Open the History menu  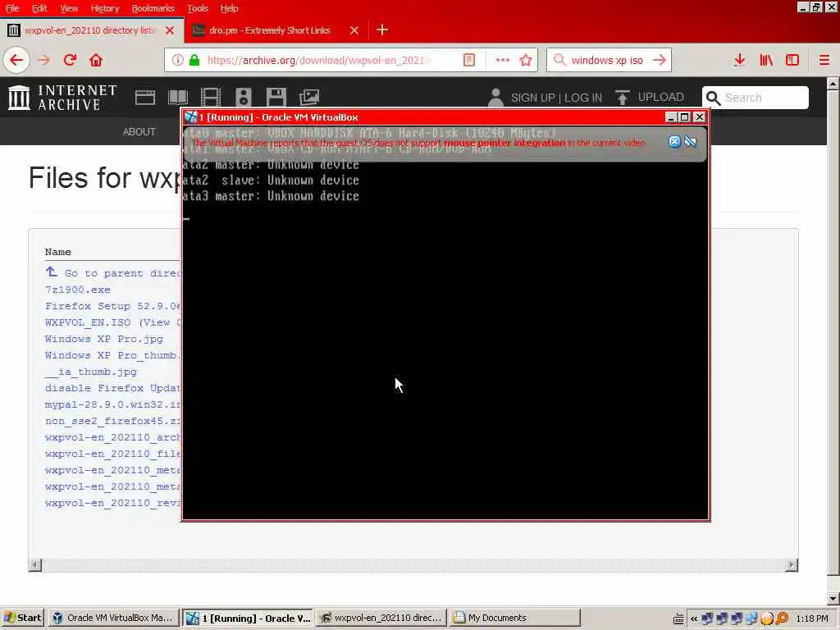104,8
